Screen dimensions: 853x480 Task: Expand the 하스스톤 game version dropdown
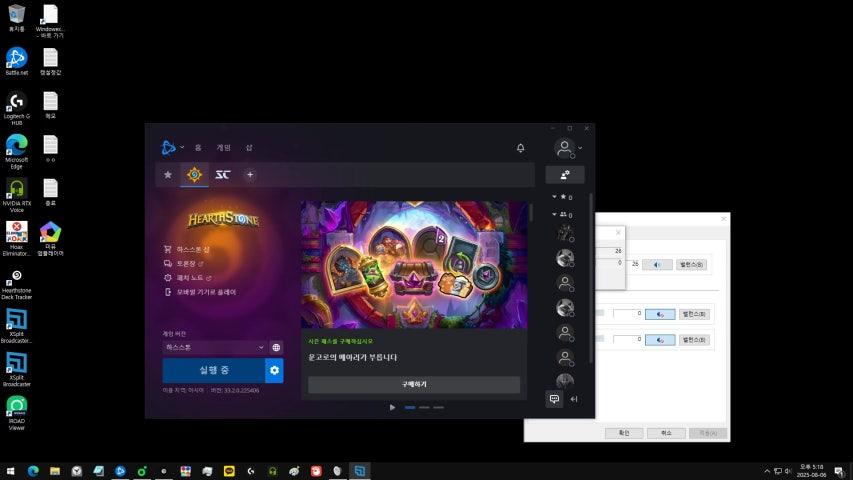click(214, 347)
